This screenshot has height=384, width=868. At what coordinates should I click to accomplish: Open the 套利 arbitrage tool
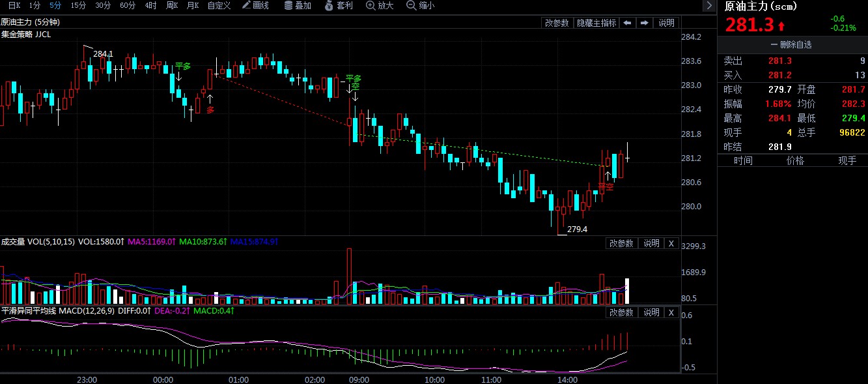pos(339,5)
